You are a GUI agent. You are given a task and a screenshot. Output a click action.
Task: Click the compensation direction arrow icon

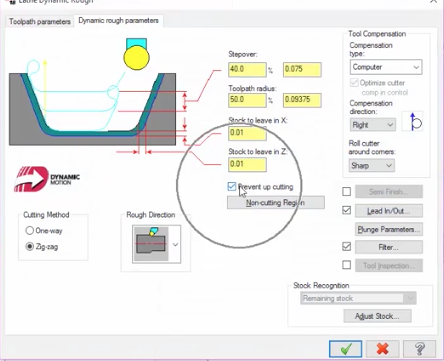click(x=413, y=121)
